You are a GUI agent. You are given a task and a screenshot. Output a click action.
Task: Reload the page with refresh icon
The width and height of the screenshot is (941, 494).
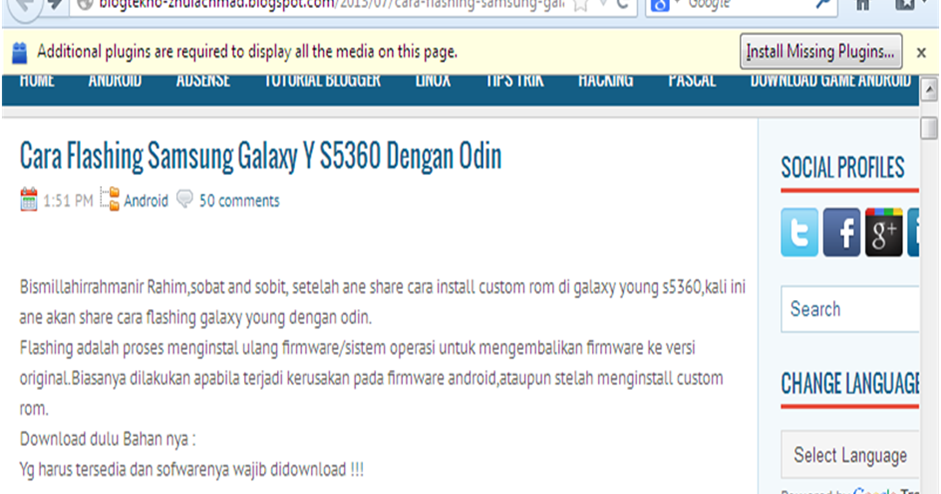click(622, 5)
